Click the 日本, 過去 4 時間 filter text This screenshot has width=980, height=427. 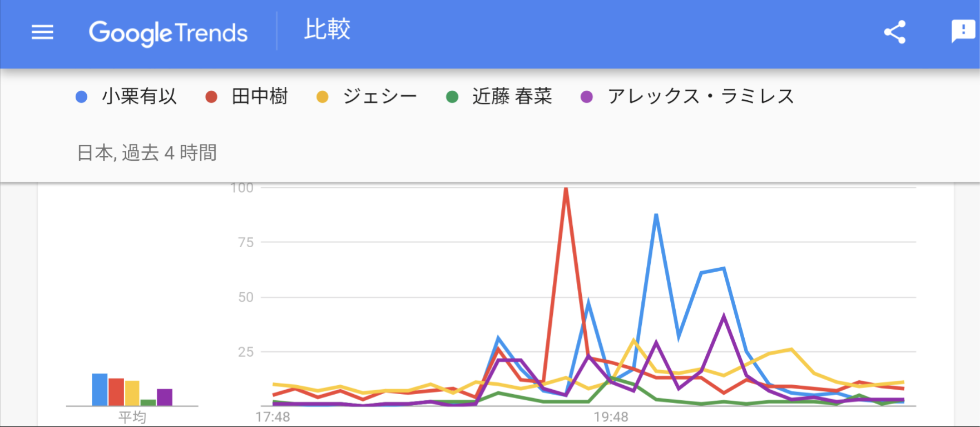tap(147, 153)
